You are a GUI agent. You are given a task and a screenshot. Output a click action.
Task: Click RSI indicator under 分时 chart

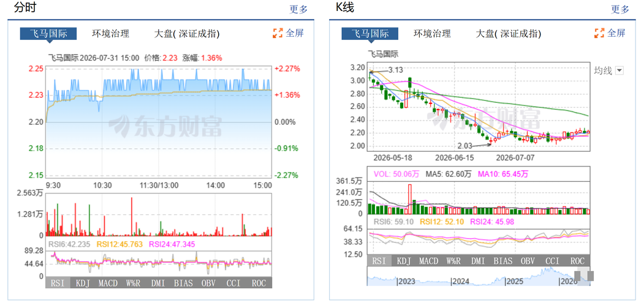pos(58,283)
